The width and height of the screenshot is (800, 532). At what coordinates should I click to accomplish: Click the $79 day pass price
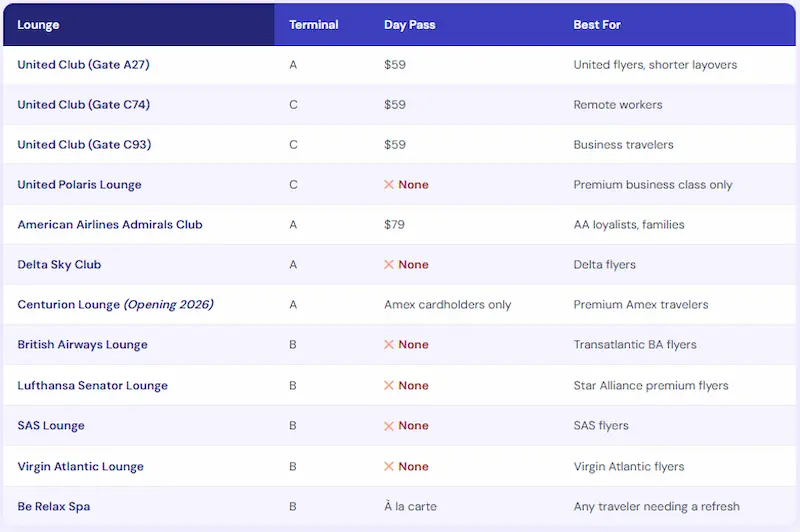[x=394, y=225]
